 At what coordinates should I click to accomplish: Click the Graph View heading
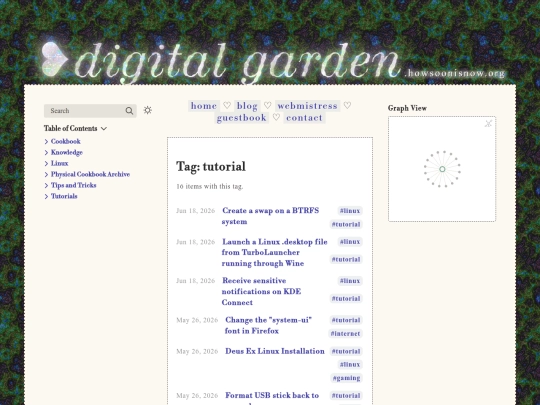point(407,108)
